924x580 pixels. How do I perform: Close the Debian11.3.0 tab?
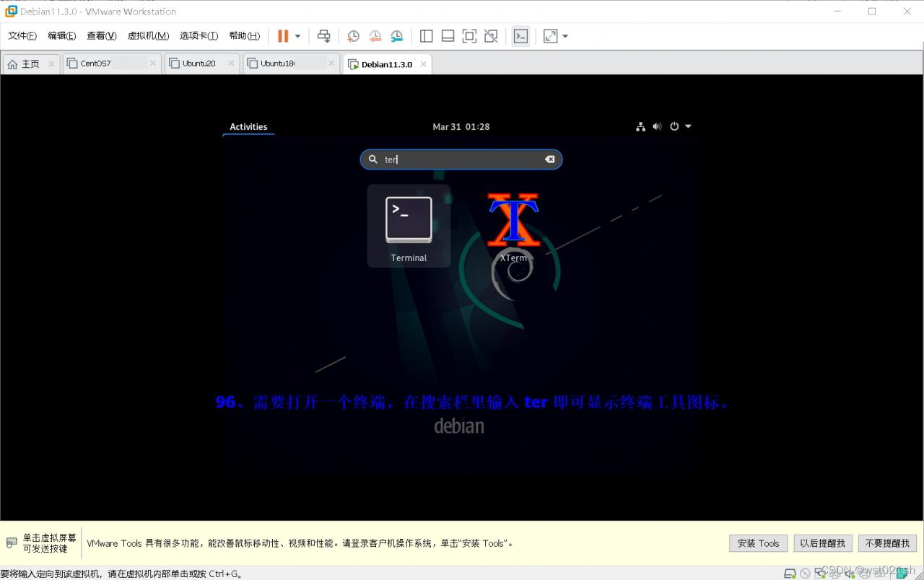point(423,64)
